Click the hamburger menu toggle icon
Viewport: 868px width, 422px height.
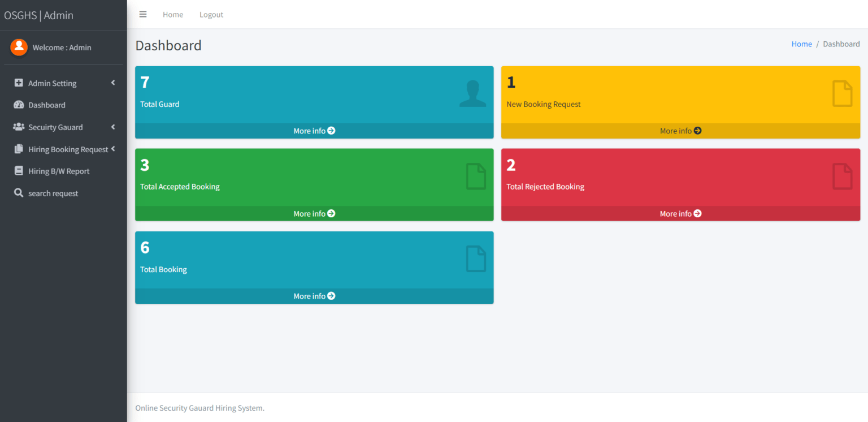[143, 15]
